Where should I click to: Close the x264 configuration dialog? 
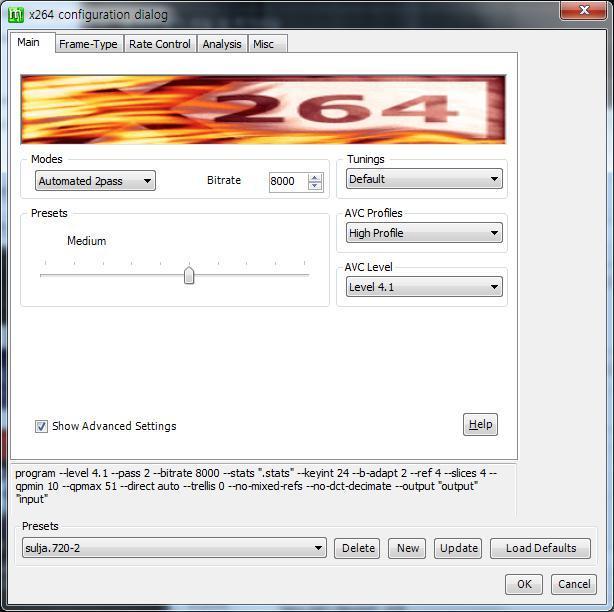point(583,10)
